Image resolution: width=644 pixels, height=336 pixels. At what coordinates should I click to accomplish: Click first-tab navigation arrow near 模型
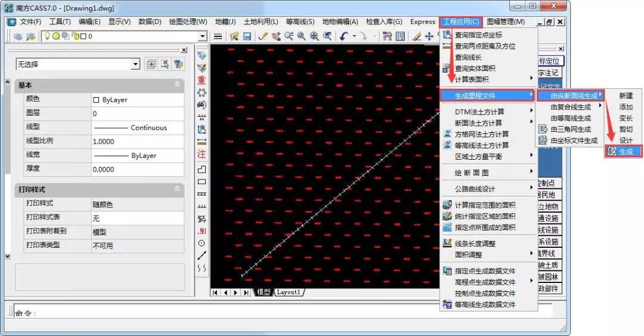click(215, 293)
